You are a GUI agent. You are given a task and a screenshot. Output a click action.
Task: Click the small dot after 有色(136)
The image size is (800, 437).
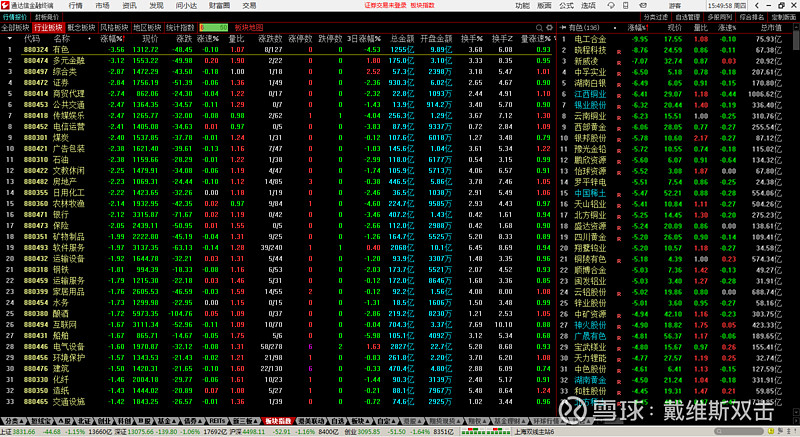(x=615, y=28)
